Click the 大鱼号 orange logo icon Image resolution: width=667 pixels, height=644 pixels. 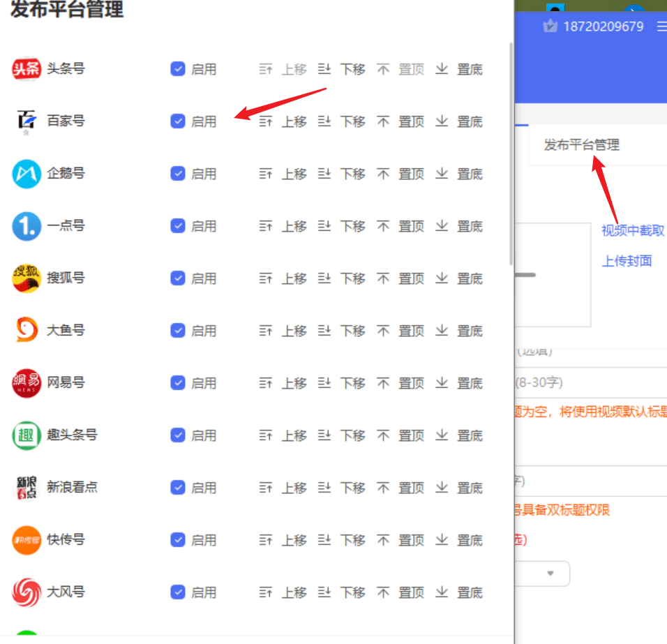pyautogui.click(x=27, y=329)
